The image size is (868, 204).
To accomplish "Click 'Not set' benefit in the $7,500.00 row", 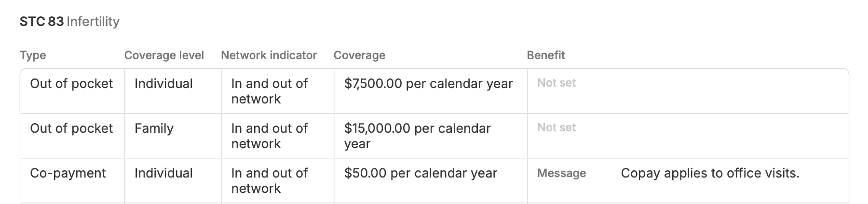I will [556, 83].
